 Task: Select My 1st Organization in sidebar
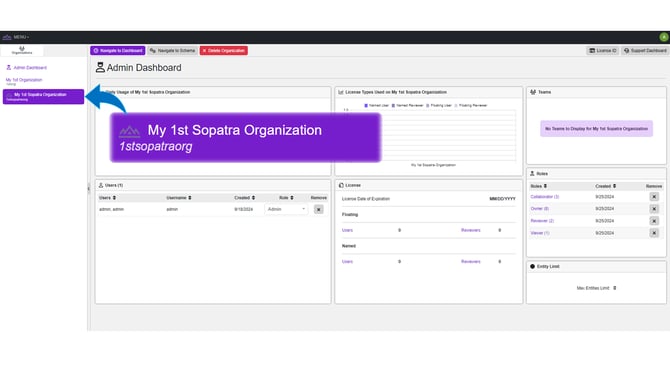[x=24, y=80]
